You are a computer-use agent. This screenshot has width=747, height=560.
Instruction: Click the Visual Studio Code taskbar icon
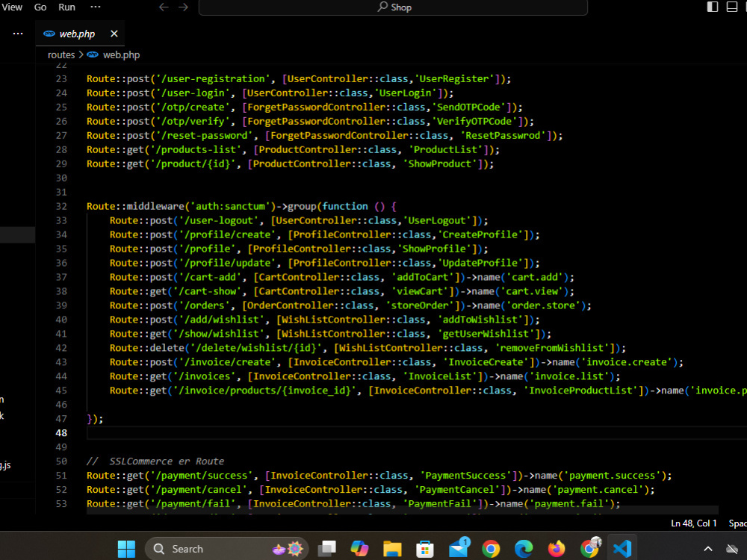[x=622, y=549]
